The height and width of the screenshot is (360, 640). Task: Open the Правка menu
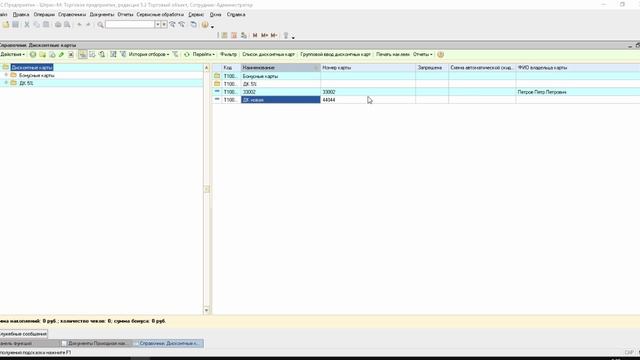(x=21, y=14)
